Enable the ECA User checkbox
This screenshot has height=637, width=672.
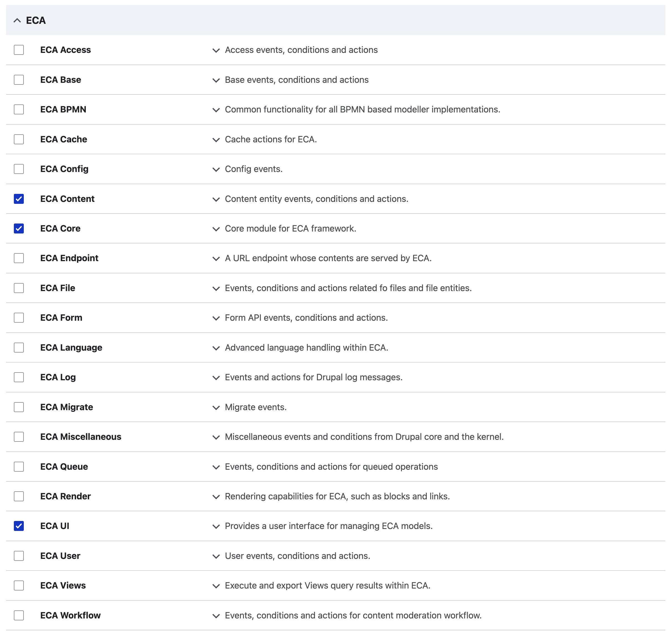(x=19, y=556)
